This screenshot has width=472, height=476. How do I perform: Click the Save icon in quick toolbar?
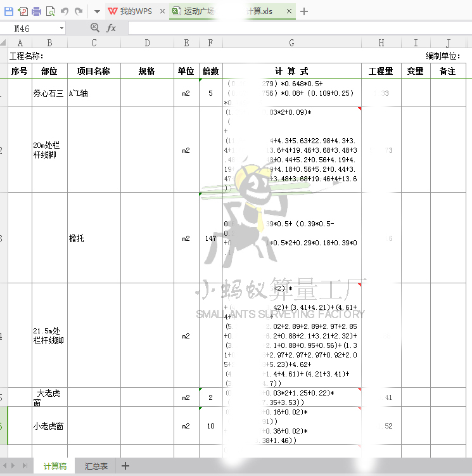pyautogui.click(x=9, y=11)
